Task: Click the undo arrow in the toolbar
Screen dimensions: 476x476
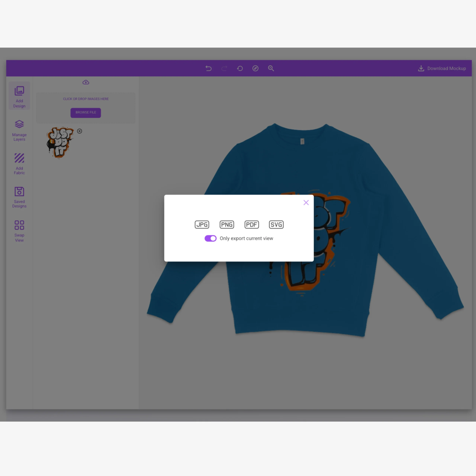Action: (209, 68)
